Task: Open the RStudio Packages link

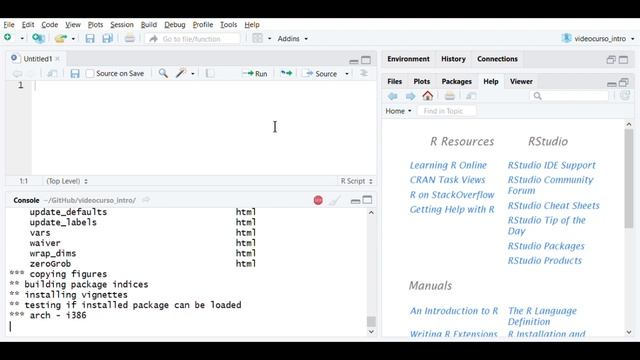Action: (x=546, y=246)
